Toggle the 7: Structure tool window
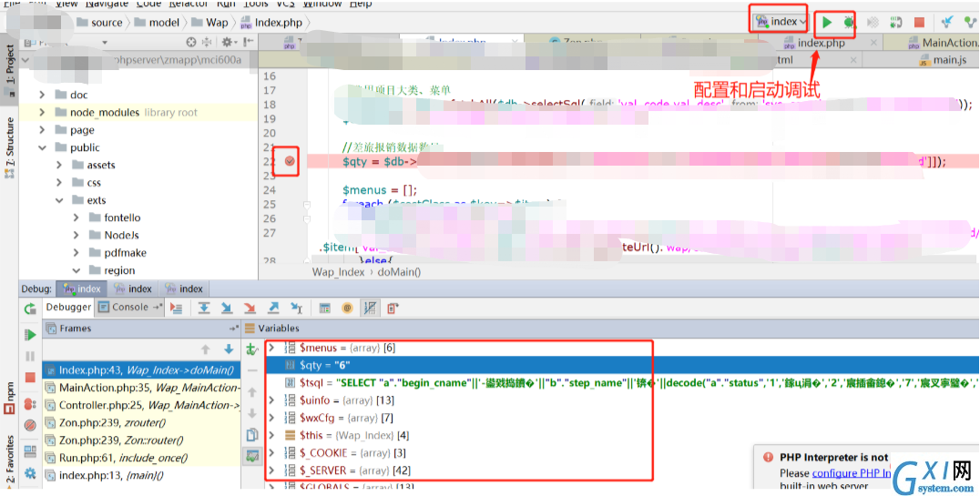This screenshot has width=980, height=496. [9, 147]
